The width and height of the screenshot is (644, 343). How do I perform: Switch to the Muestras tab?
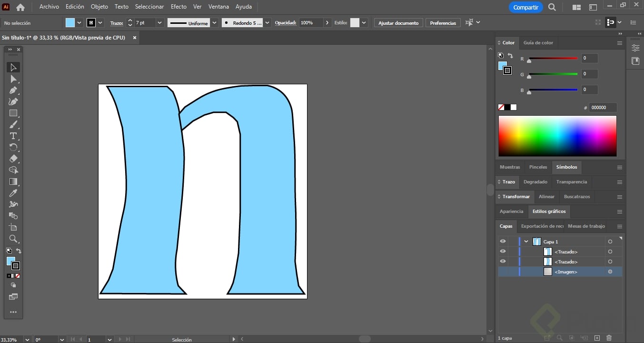point(510,167)
